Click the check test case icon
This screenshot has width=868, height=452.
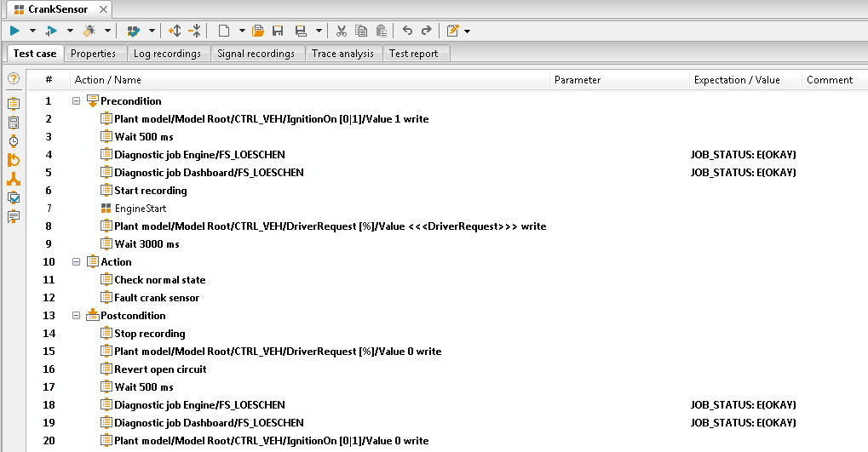(x=134, y=31)
